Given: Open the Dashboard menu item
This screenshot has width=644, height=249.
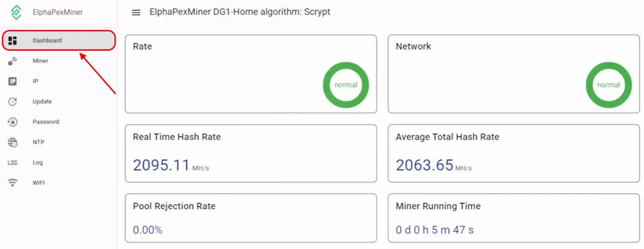Looking at the screenshot, I should pos(47,41).
